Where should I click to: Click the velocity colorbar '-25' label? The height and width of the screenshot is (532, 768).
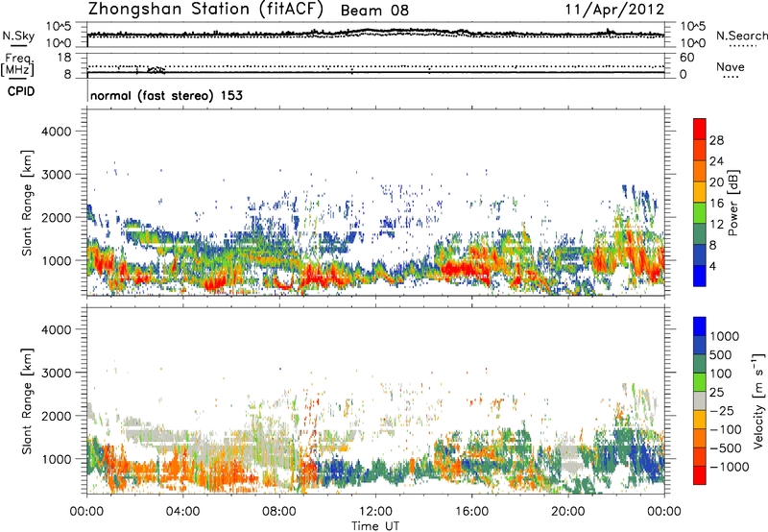722,411
